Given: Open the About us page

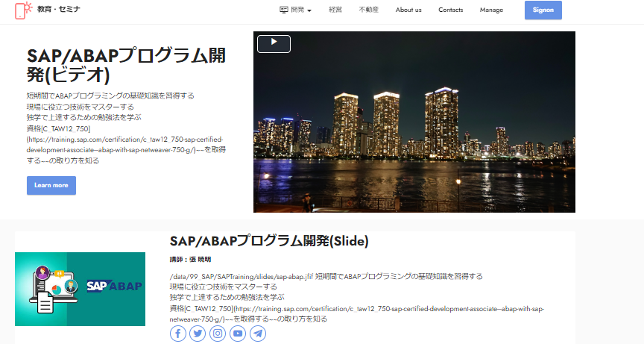Looking at the screenshot, I should (x=408, y=10).
